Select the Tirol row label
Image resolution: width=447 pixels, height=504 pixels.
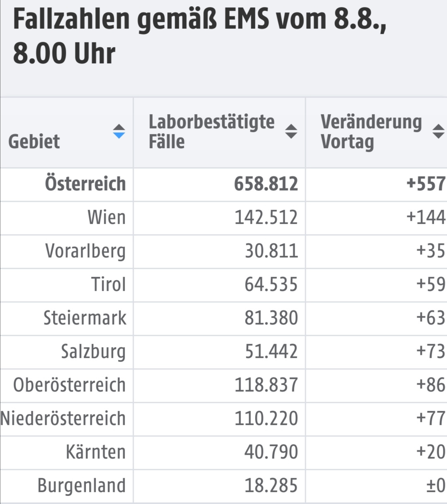pos(108,285)
